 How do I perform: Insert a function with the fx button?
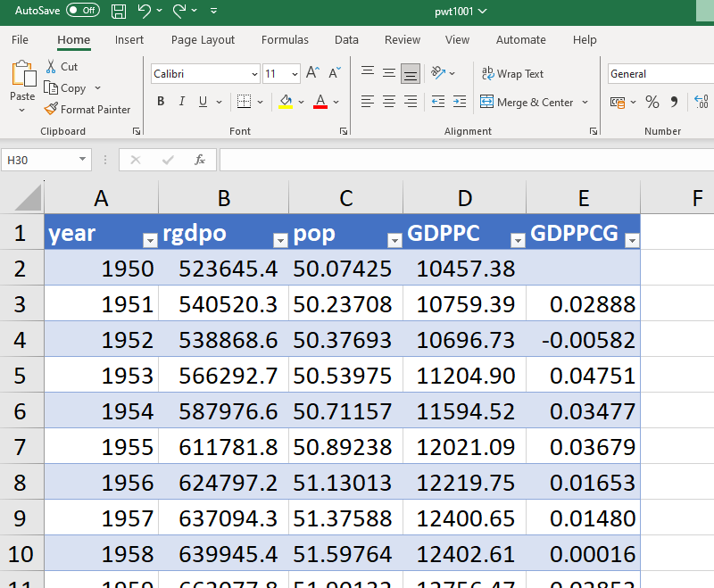198,160
